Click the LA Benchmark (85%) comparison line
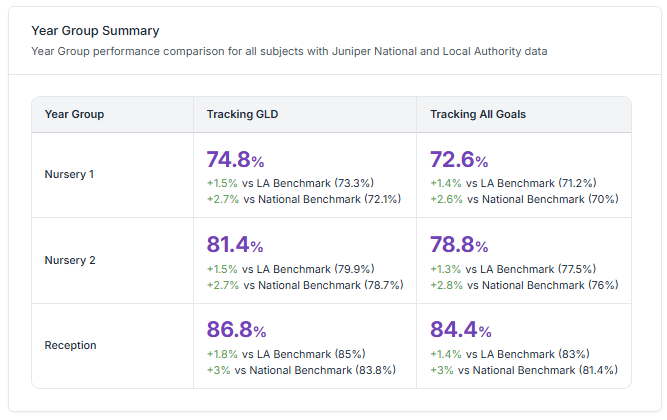667x420 pixels. point(285,354)
